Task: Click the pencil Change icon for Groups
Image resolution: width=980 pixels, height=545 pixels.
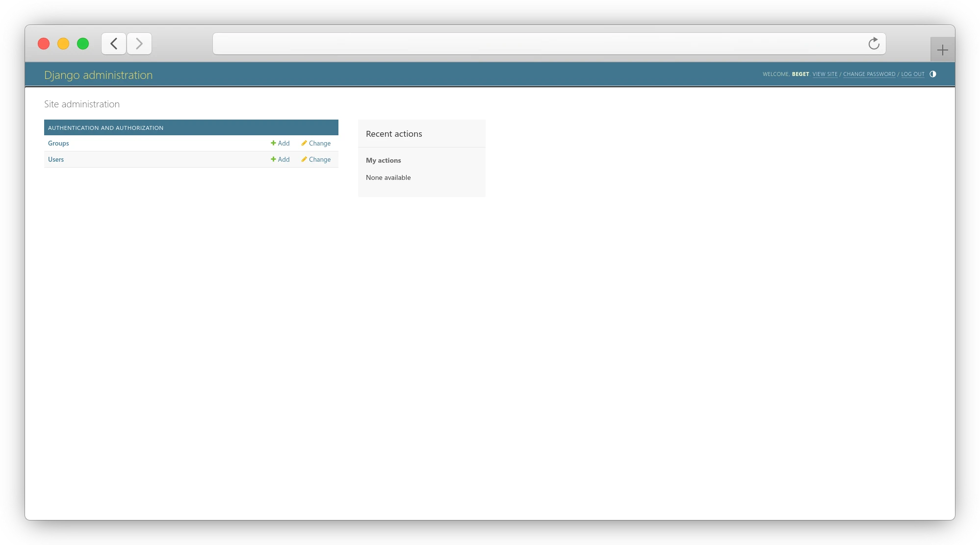Action: point(304,143)
